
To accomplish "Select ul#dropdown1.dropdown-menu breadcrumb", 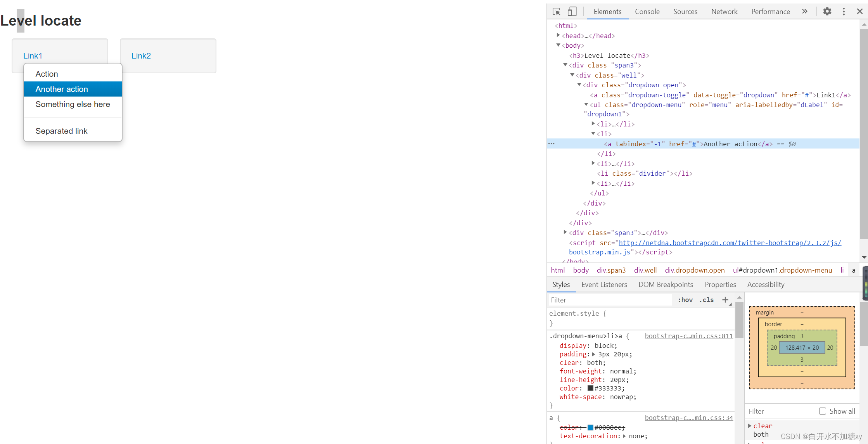I will pos(782,270).
